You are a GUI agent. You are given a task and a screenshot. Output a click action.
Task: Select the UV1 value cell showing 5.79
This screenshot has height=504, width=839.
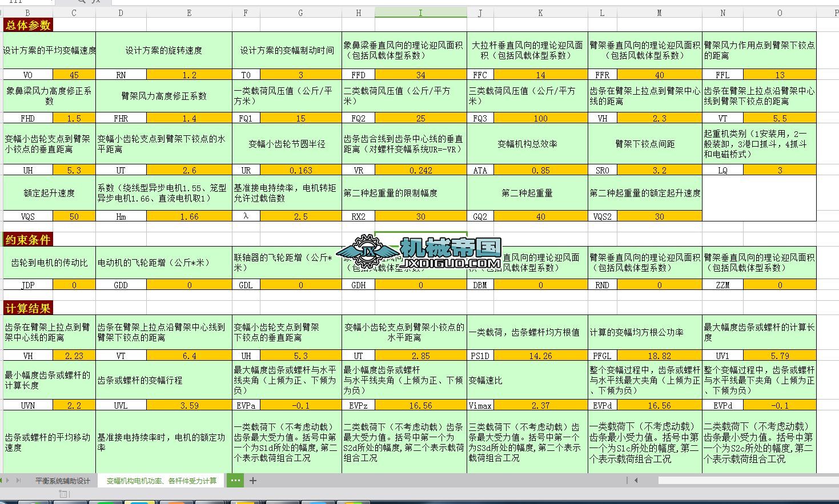[780, 355]
